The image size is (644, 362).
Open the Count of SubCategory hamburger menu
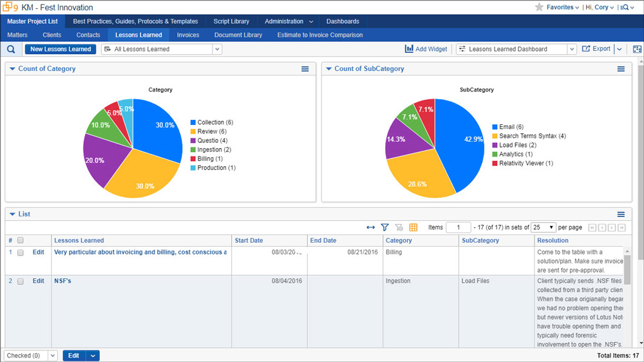coord(621,69)
